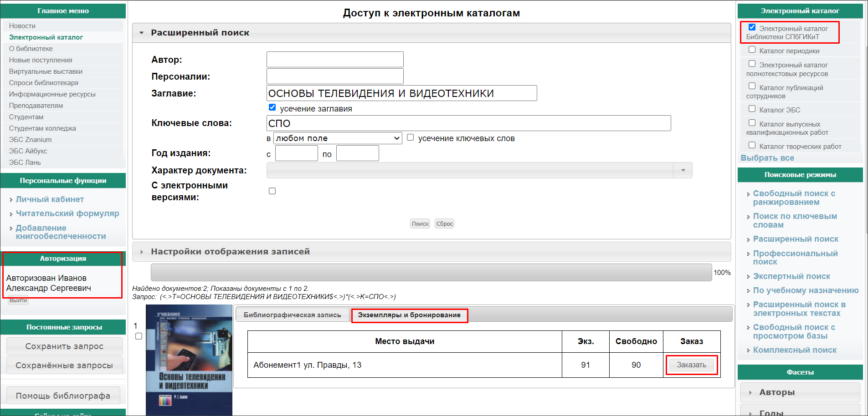Image resolution: width=868 pixels, height=416 pixels.
Task: Check the С электронными версиями box
Action: point(272,191)
